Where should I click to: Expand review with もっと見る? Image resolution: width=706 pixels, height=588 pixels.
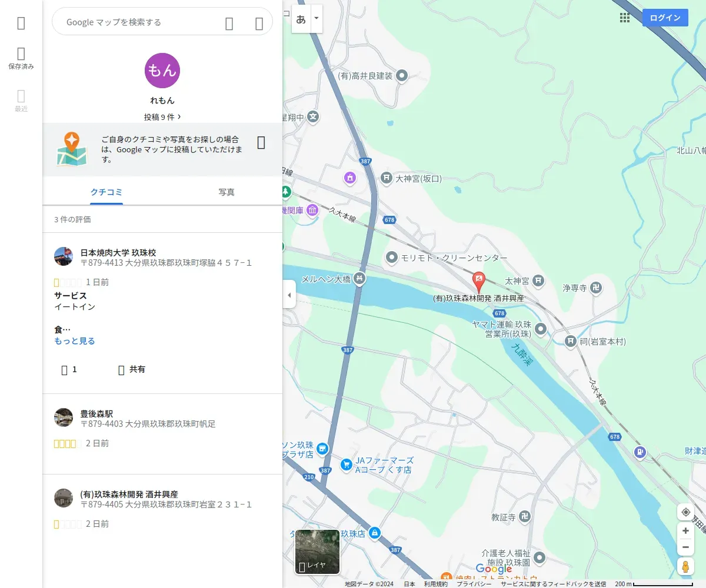click(x=75, y=341)
